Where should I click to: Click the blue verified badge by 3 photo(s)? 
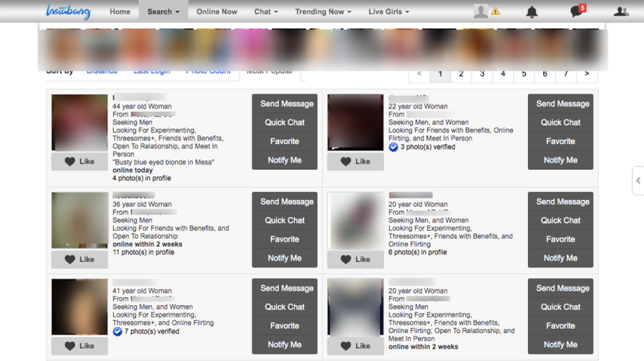click(394, 148)
